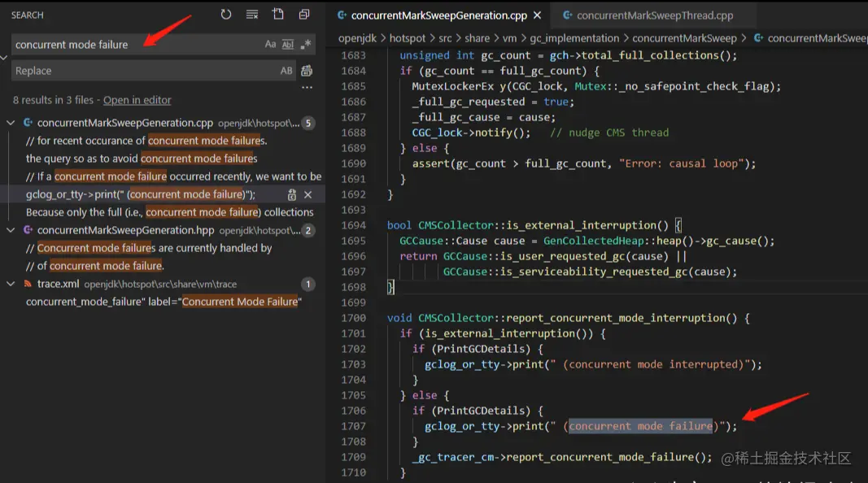Screen dimensions: 868x483
Task: Collapse concurrentMarkSweepGeneration.cpp results group
Action: pyautogui.click(x=11, y=123)
